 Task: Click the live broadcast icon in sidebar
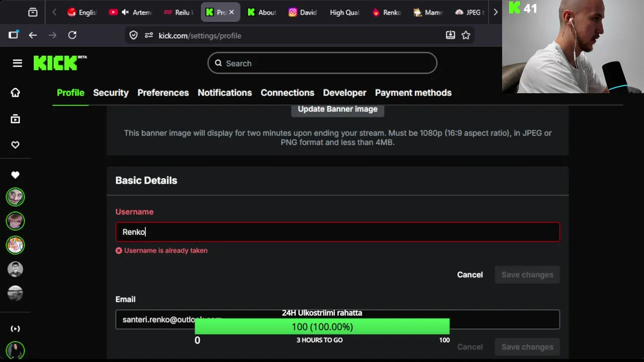pos(15,328)
